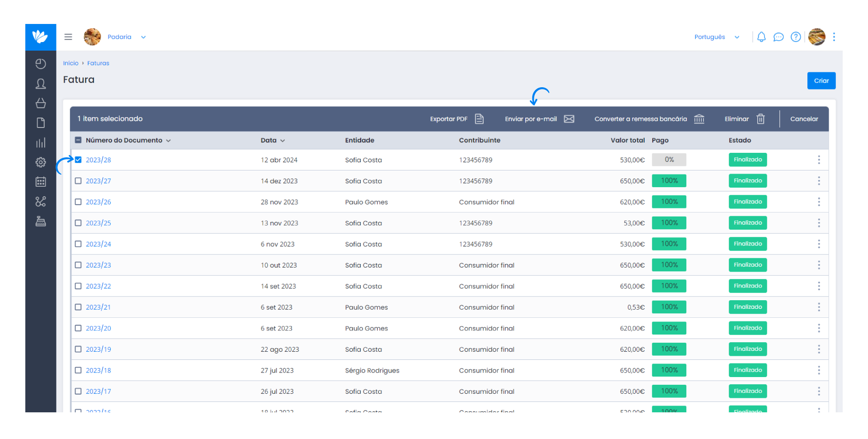Select the invoice 2023/21 checkbox
868x439 pixels.
tap(78, 307)
